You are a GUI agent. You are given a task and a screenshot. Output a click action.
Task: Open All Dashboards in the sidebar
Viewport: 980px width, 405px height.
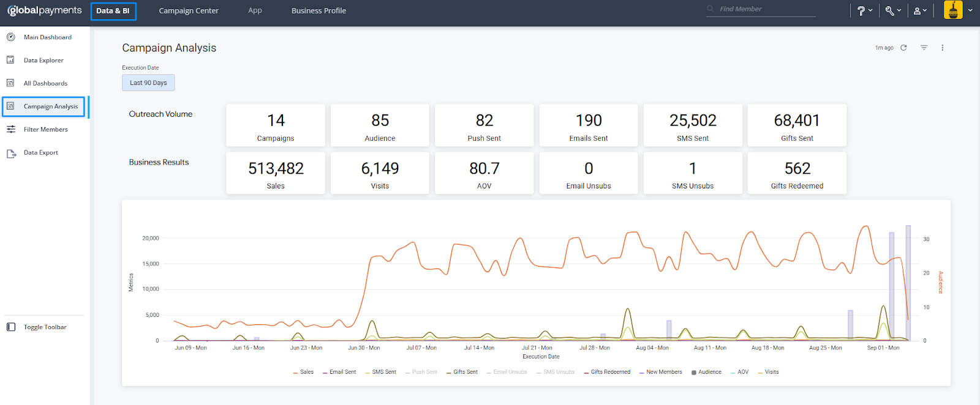[45, 83]
